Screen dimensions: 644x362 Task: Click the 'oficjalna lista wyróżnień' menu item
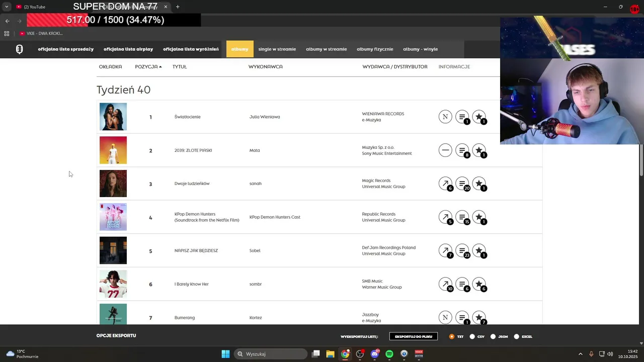(x=191, y=49)
